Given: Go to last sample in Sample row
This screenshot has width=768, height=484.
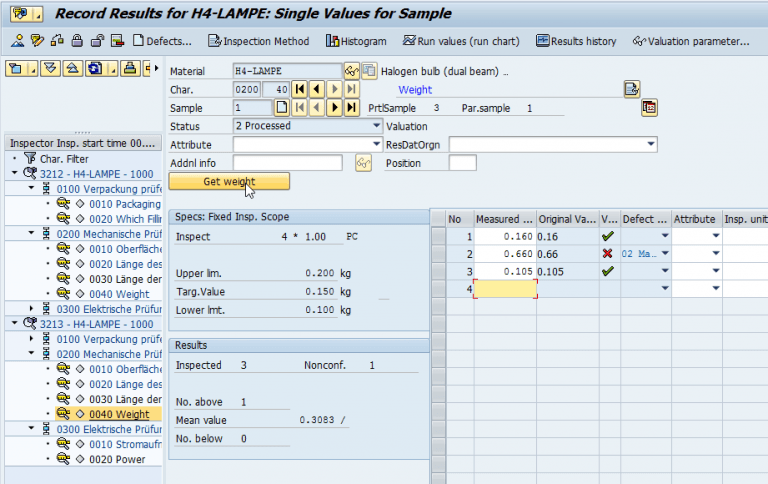Looking at the screenshot, I should 351,107.
